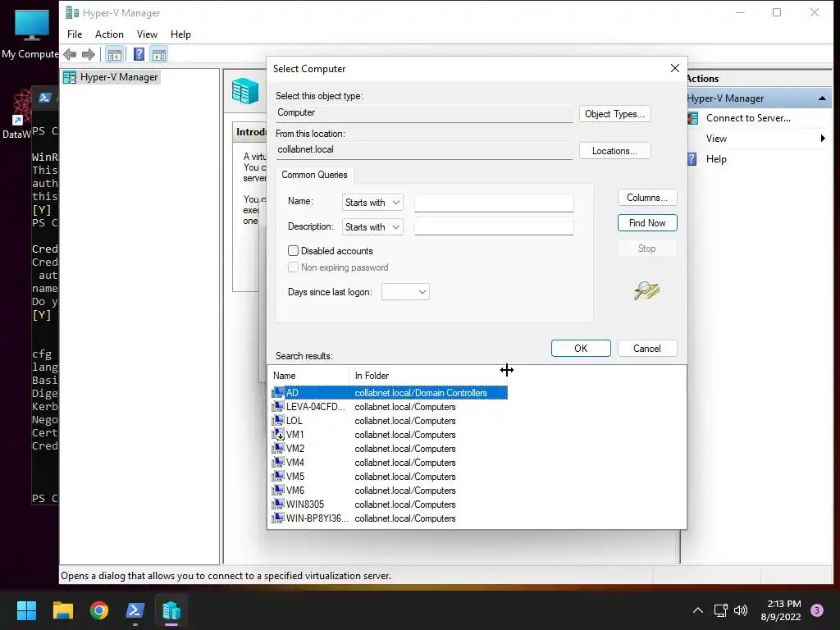840x630 pixels.
Task: Click the PowerShell window title icon
Action: tap(45, 98)
